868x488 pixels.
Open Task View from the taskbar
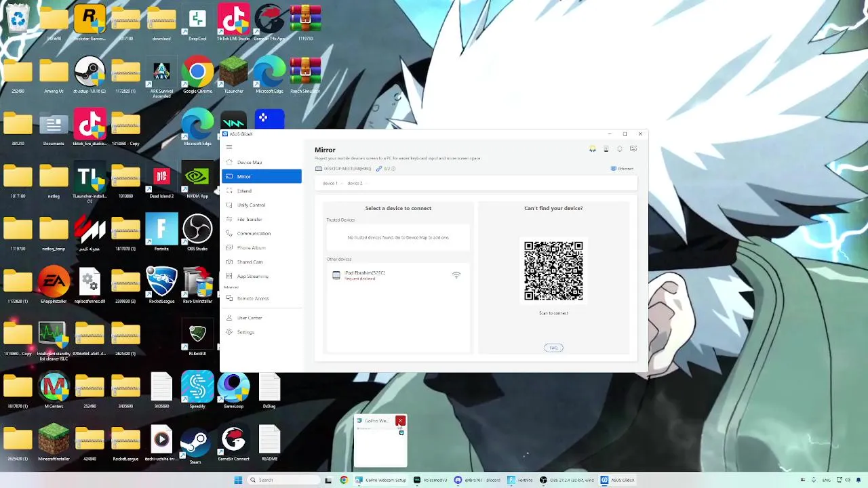(328, 480)
